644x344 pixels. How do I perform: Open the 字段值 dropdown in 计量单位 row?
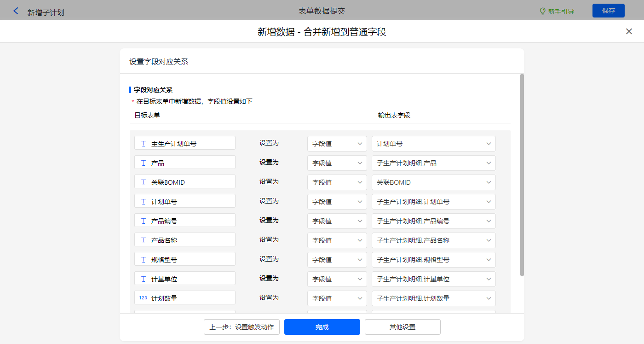pos(337,279)
